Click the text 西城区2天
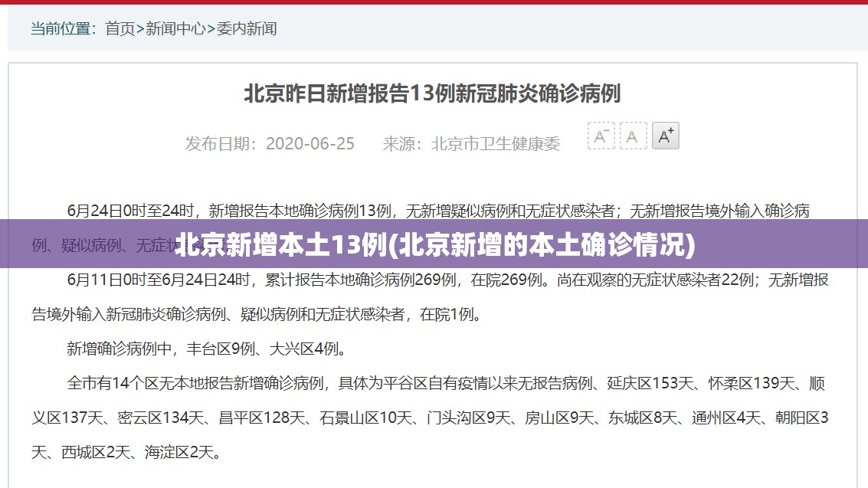868x488 pixels. [x=96, y=452]
